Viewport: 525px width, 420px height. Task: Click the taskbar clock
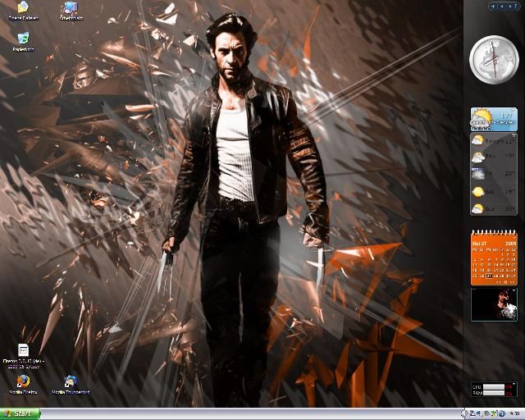[x=515, y=413]
